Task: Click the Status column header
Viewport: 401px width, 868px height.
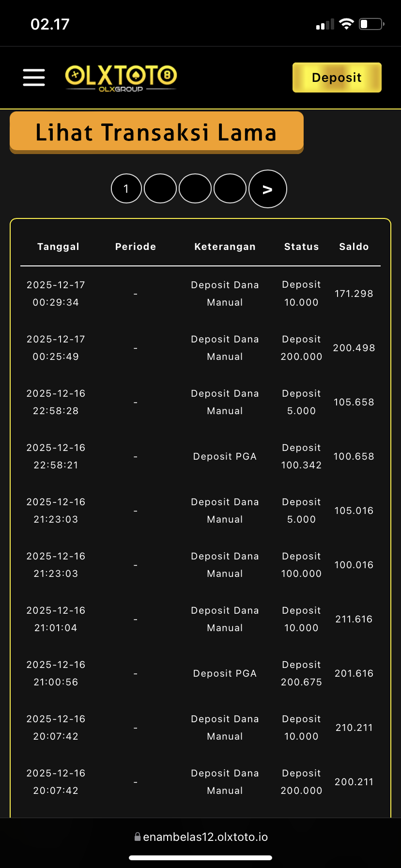Action: pyautogui.click(x=301, y=247)
